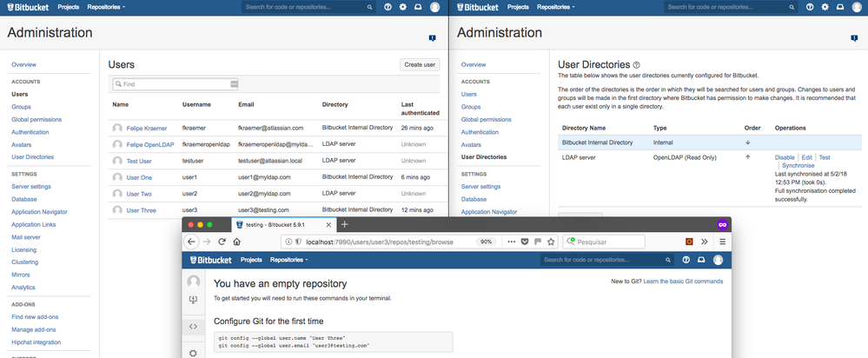Open Global permissions in Users window sidebar
The width and height of the screenshot is (868, 358).
(36, 120)
